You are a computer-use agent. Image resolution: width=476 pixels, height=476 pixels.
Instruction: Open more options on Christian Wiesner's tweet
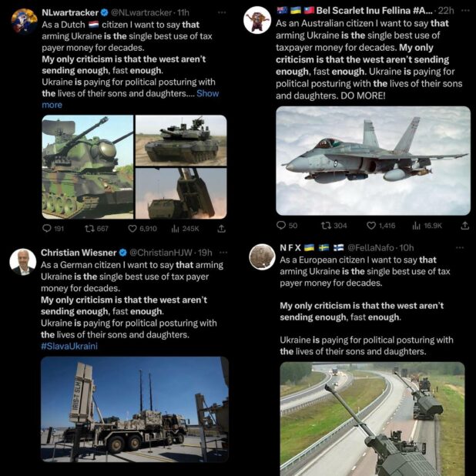(223, 253)
